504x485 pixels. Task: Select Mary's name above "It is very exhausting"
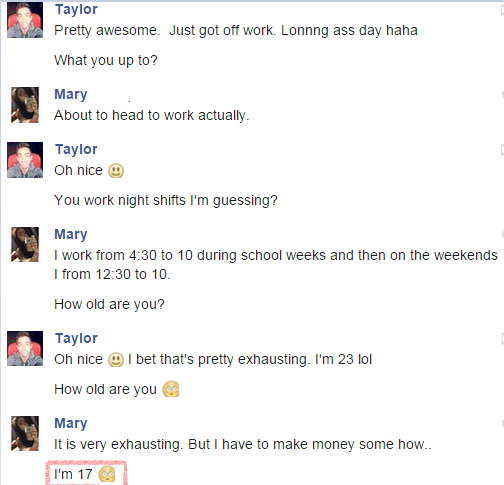[x=71, y=424]
